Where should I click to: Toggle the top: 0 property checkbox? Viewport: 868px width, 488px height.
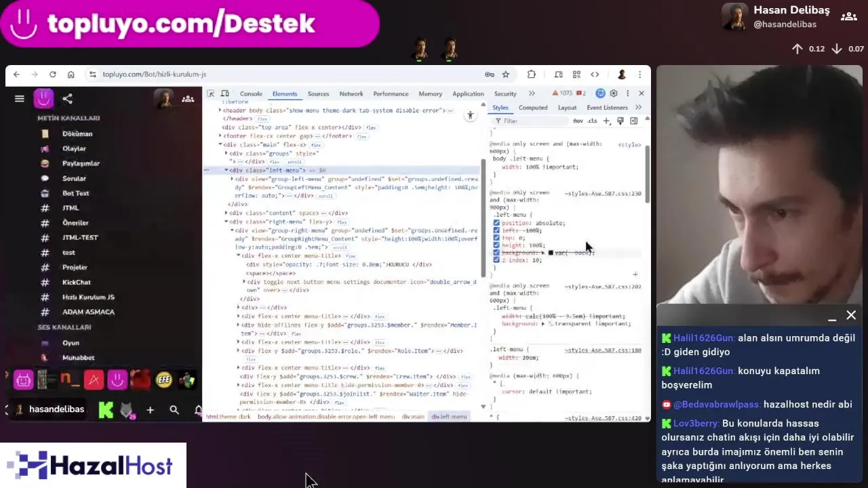click(x=496, y=238)
